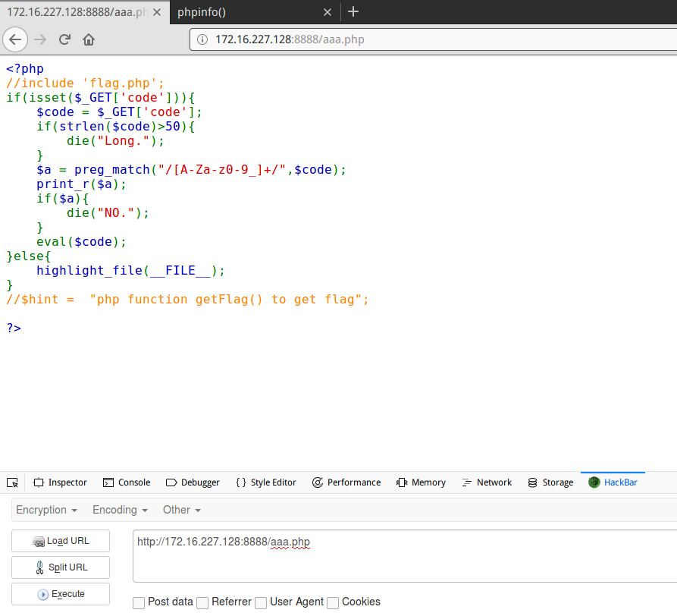Go back to the previous page
This screenshot has width=677, height=616.
click(15, 39)
